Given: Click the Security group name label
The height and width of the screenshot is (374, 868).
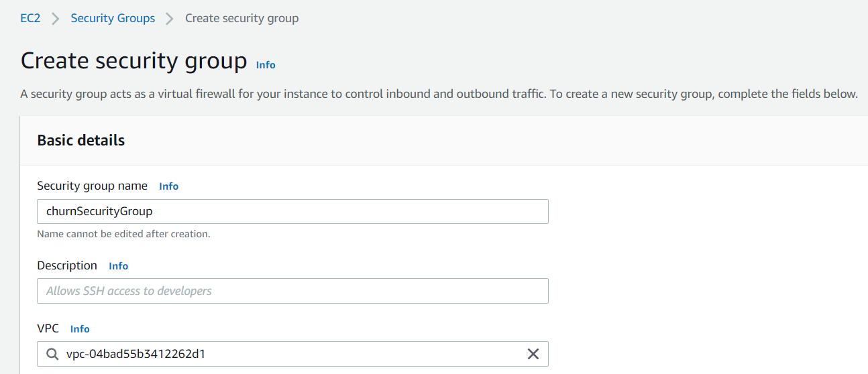Looking at the screenshot, I should point(92,186).
